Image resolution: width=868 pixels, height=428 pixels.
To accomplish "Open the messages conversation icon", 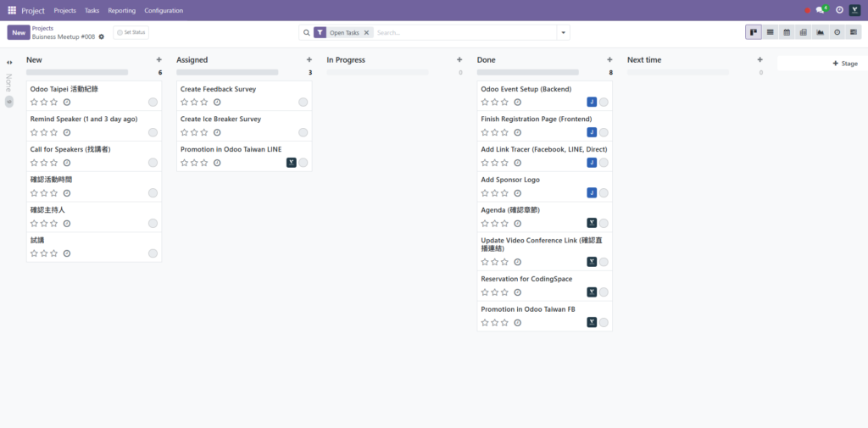I will tap(821, 10).
